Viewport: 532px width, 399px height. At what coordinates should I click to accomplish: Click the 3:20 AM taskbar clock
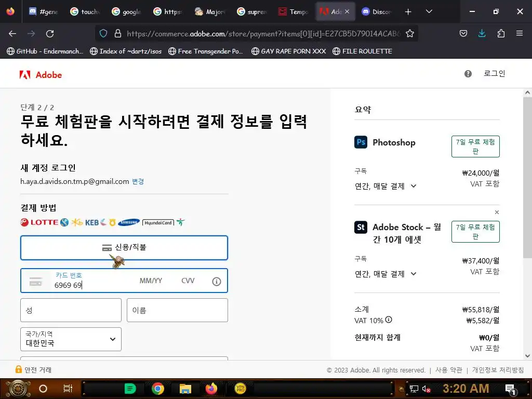pos(466,389)
